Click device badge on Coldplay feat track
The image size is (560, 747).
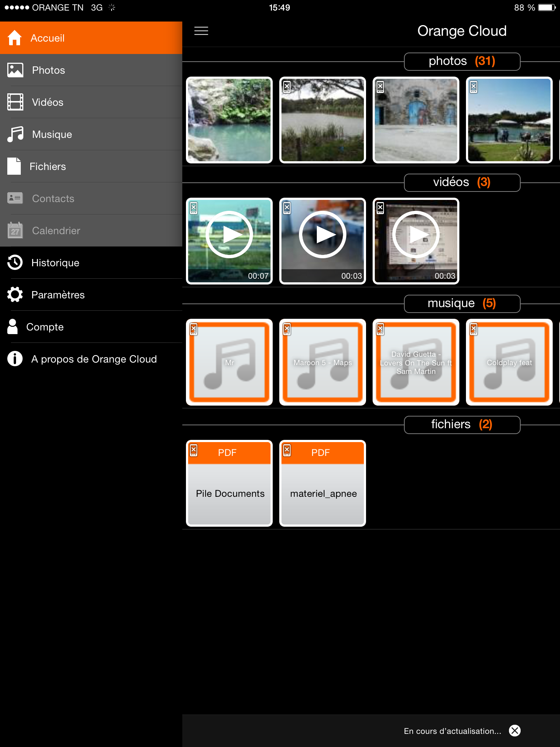point(474,329)
